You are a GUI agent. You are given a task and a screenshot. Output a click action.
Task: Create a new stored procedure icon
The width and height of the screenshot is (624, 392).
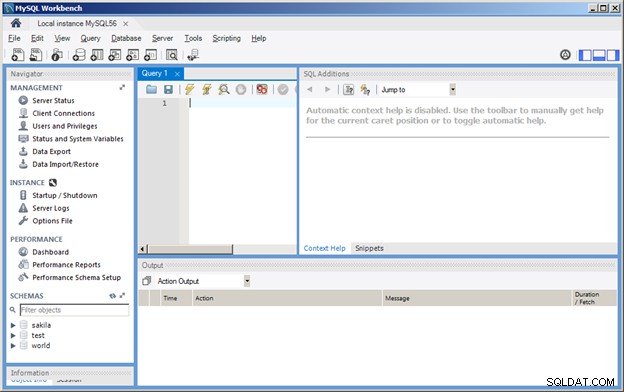(133, 55)
